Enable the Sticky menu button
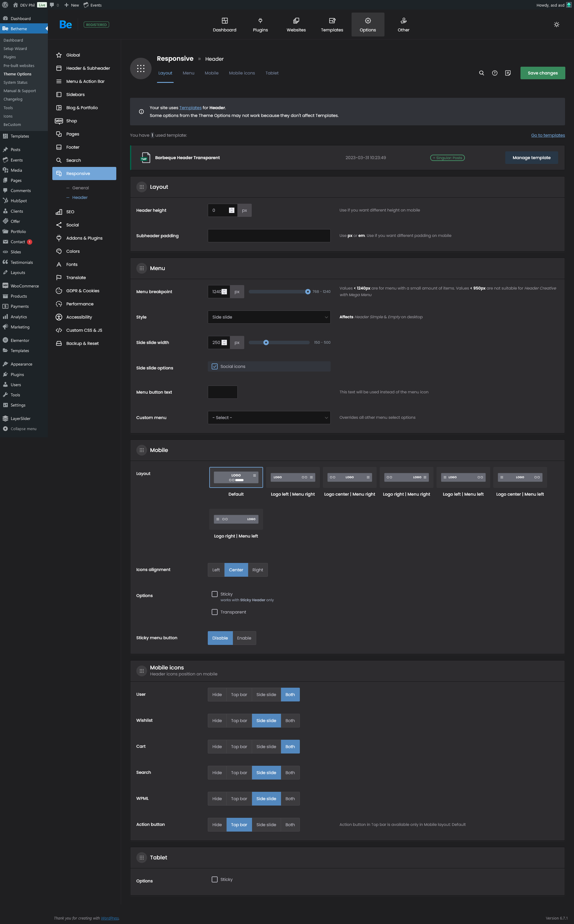The image size is (574, 924). coord(244,638)
